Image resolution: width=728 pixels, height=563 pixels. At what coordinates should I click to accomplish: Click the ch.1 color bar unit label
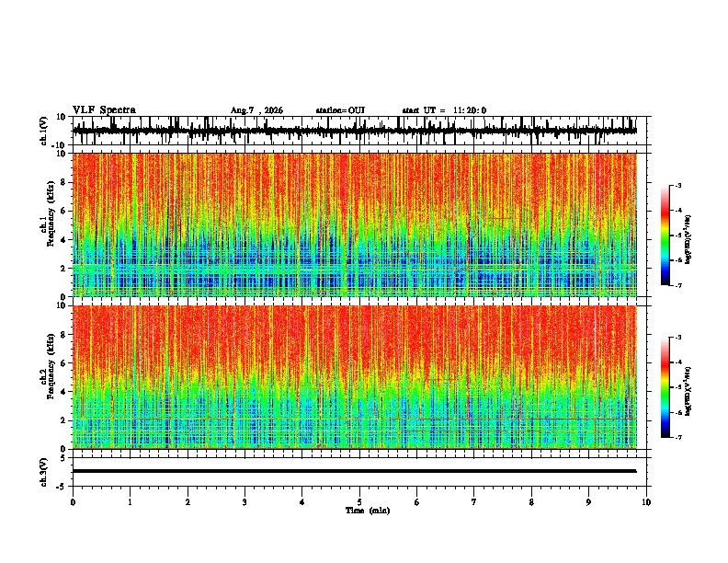pyautogui.click(x=688, y=240)
